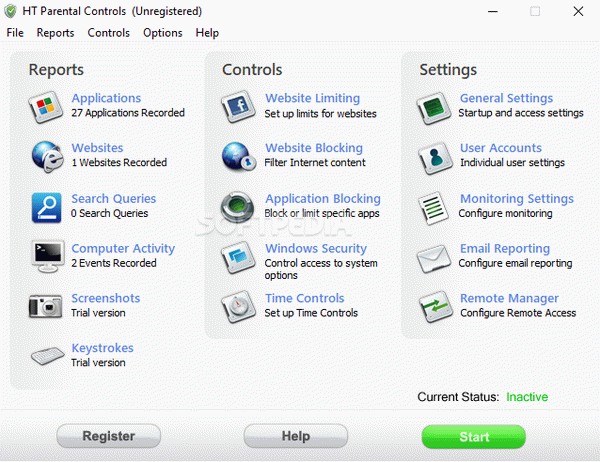Open the Applications report link
600x462 pixels.
pos(106,98)
